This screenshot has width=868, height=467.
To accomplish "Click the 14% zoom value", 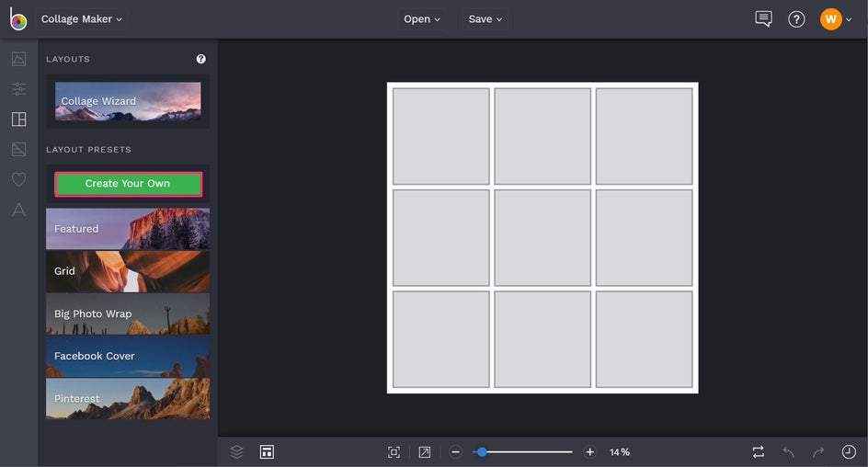I will [x=620, y=452].
